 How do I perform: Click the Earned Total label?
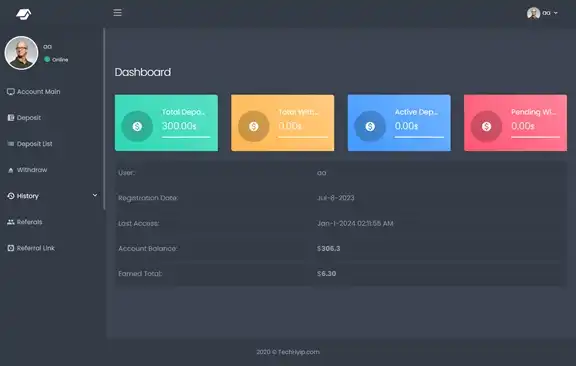(x=140, y=273)
